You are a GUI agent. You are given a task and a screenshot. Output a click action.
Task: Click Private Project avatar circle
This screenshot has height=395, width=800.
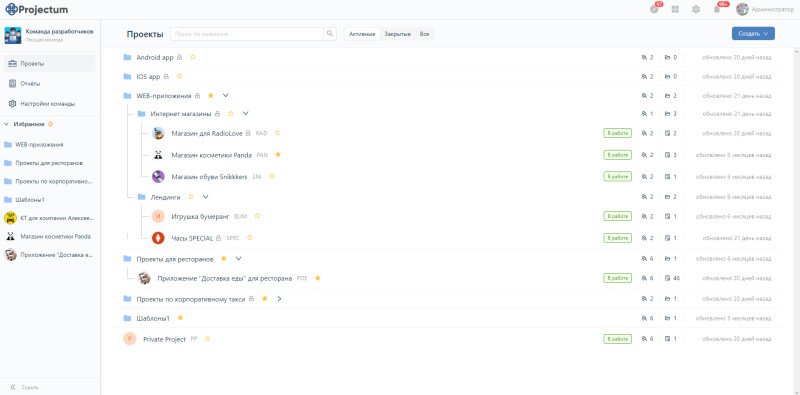point(130,339)
